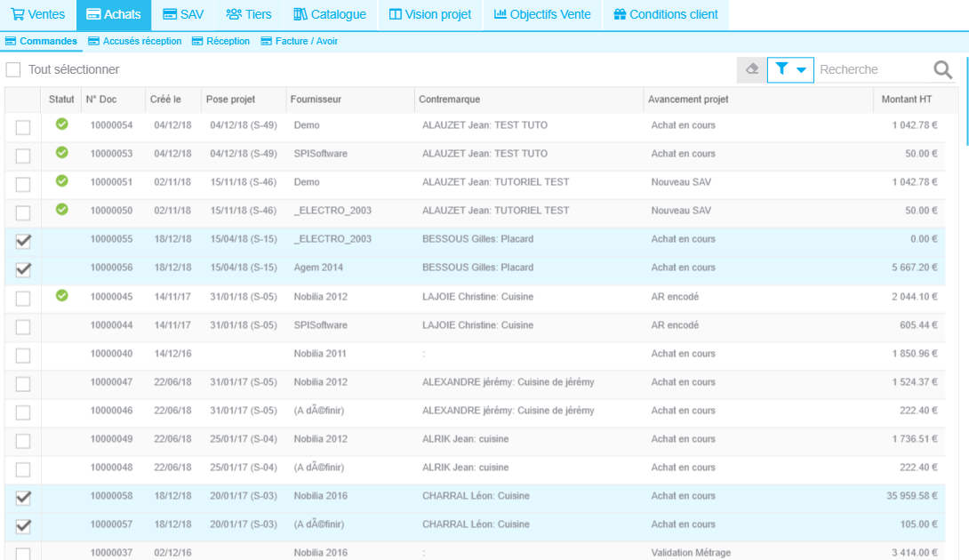Click document number 10000046
The image size is (969, 560).
click(111, 411)
